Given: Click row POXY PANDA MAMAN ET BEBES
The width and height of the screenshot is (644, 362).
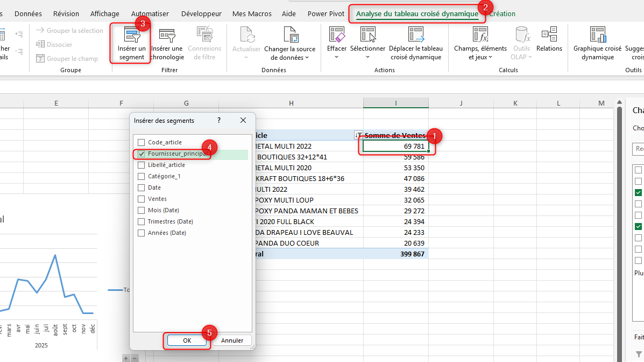Looking at the screenshot, I should coord(306,211).
